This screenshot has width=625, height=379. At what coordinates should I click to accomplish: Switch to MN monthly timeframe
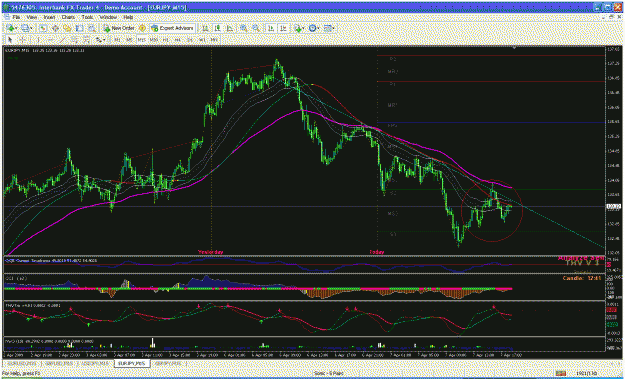coord(214,40)
